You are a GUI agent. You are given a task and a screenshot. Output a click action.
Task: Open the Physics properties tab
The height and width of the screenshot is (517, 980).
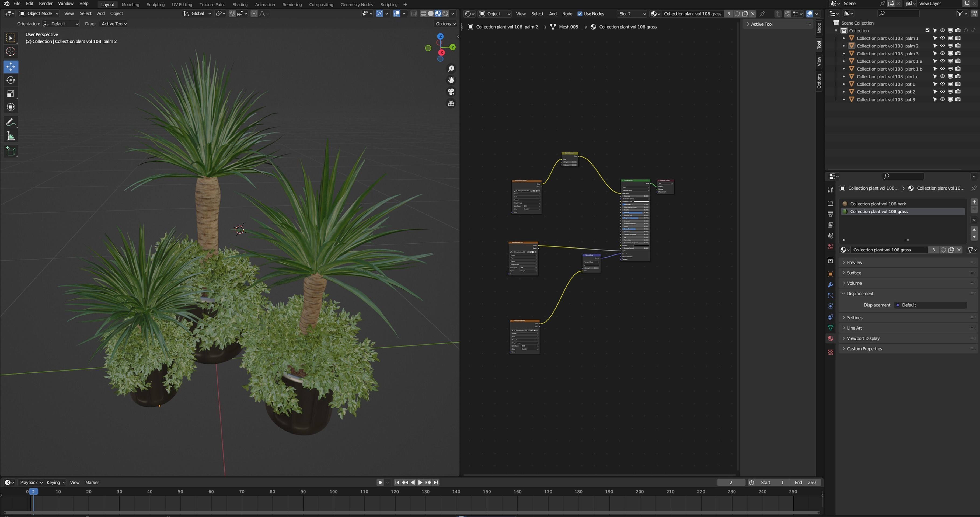tap(831, 306)
